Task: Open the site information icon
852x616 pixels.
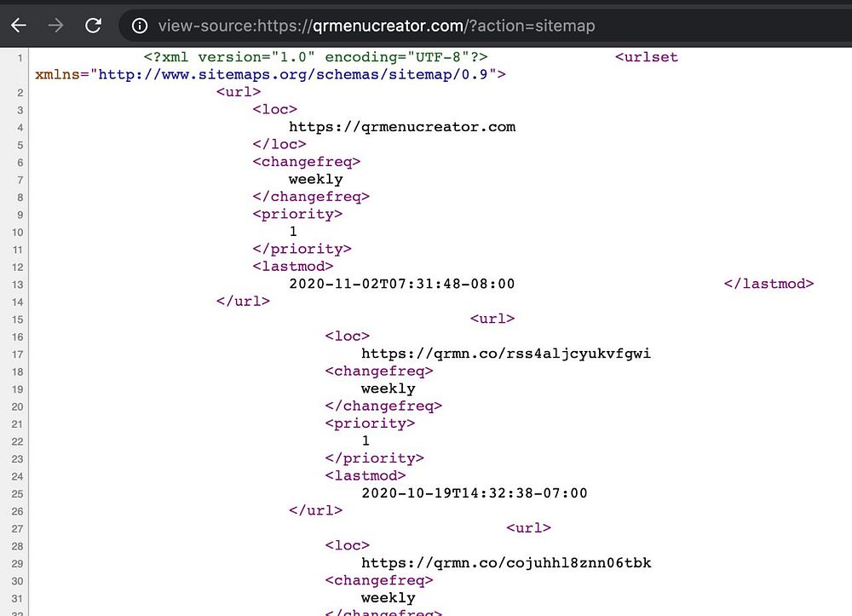Action: click(x=140, y=26)
